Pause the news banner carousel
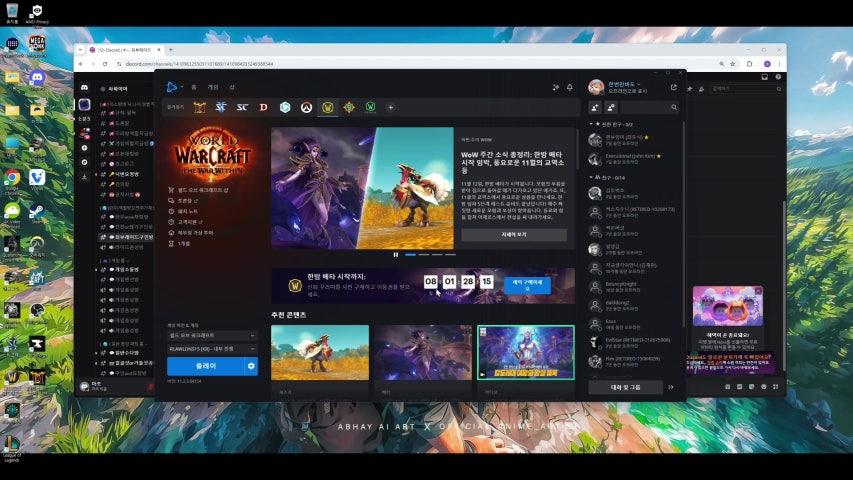Viewport: 853px width, 480px height. point(396,254)
